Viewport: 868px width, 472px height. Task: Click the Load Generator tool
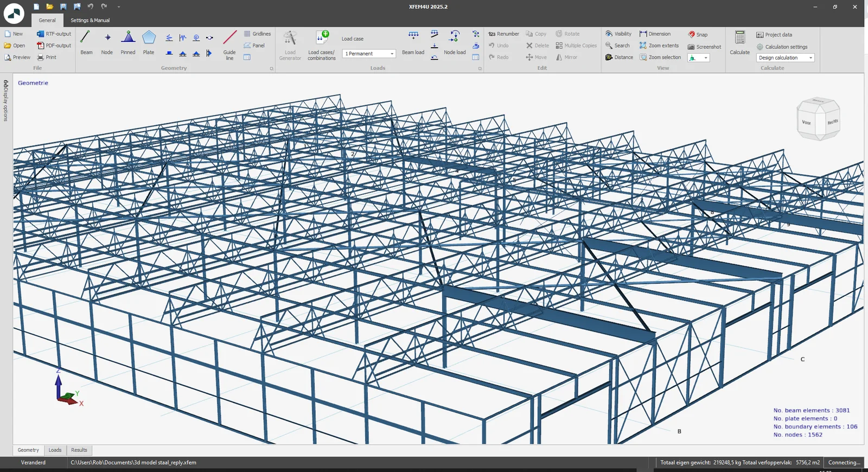click(x=290, y=45)
